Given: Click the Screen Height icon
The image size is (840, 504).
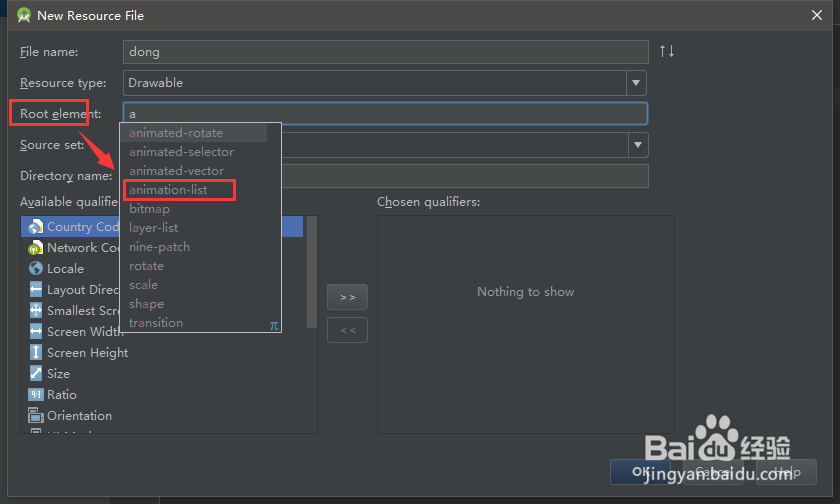Looking at the screenshot, I should coord(36,352).
